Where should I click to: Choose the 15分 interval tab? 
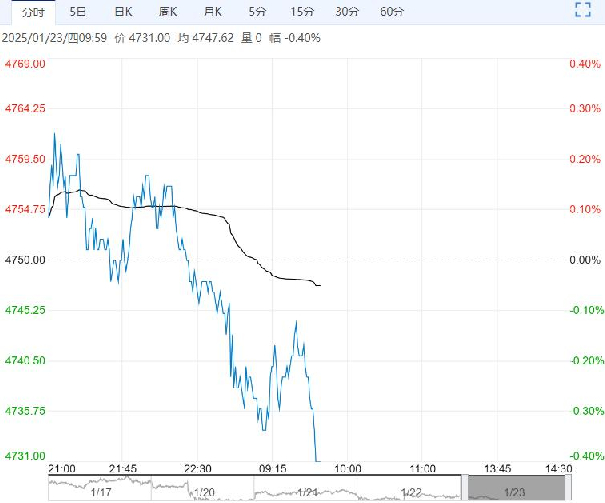(301, 12)
